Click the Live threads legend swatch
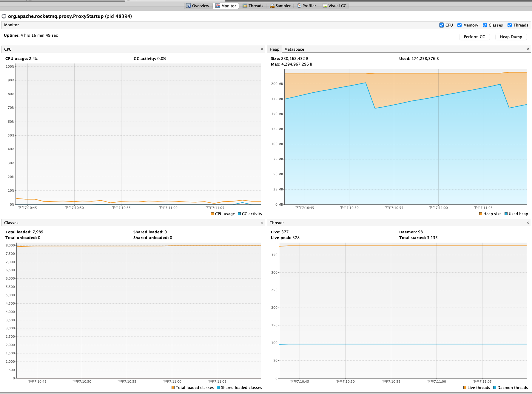Screen dimensions: 532x394 (x=465, y=387)
